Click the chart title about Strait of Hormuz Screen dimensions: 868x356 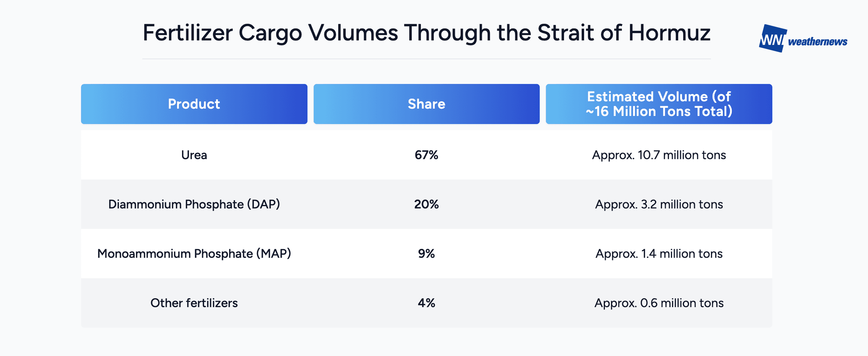click(426, 33)
